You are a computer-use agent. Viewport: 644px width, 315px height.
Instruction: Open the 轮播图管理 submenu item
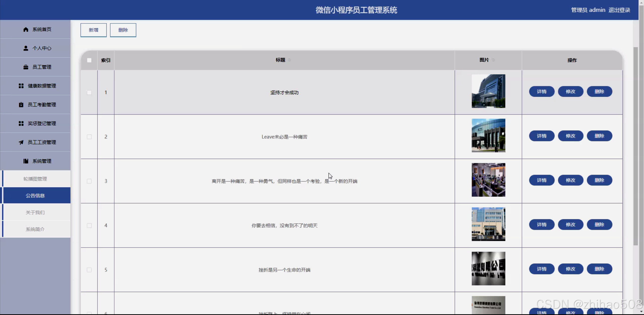point(35,179)
